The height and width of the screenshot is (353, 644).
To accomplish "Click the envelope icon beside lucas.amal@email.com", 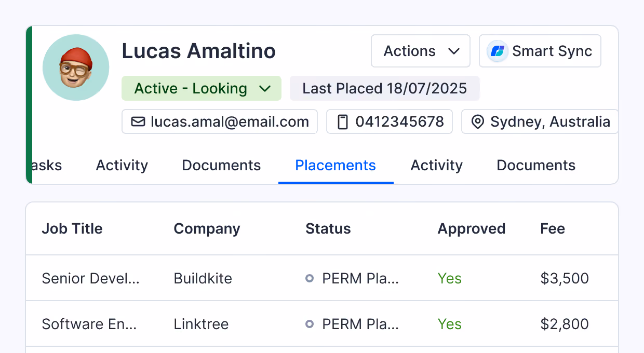I will pos(138,121).
